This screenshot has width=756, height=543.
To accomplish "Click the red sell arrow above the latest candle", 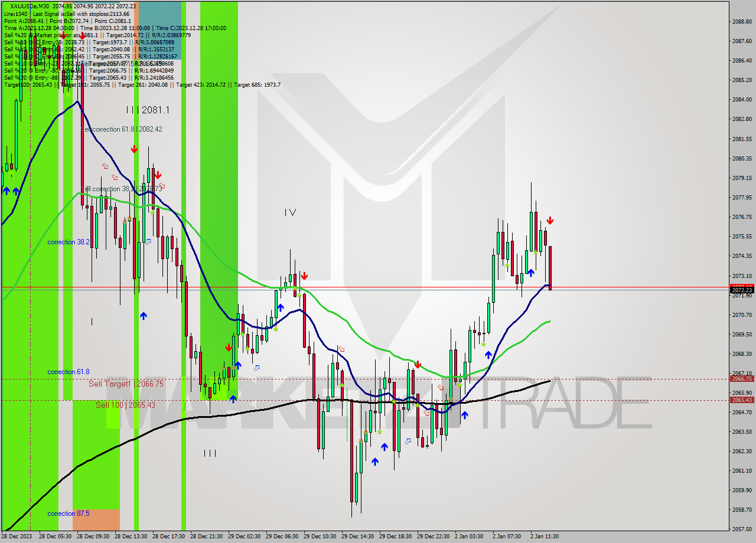I will coord(550,221).
